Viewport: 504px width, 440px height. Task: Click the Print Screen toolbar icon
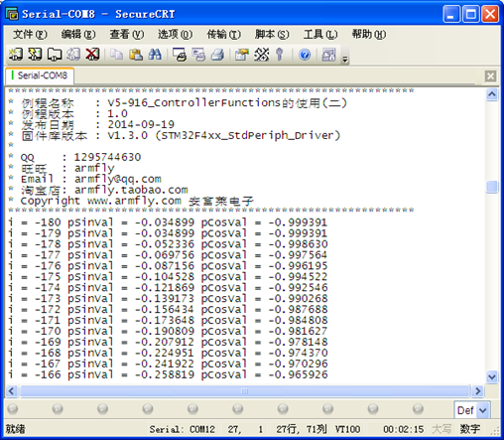click(x=180, y=55)
